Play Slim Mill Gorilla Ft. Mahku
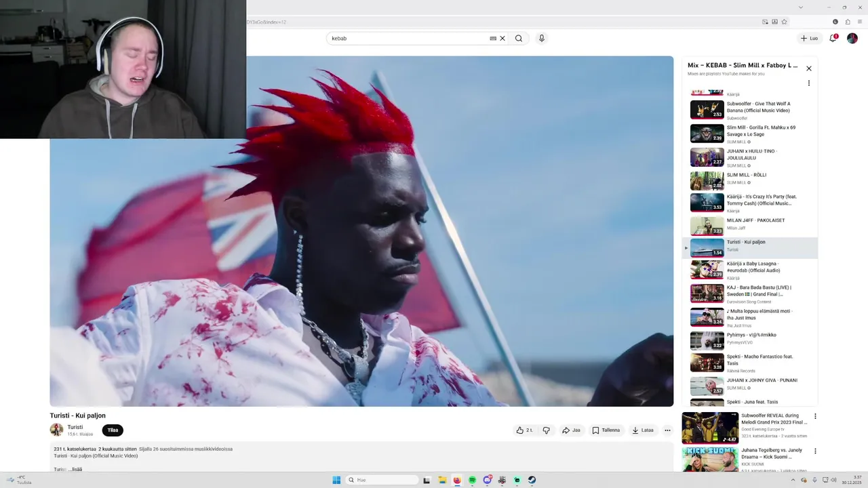Screen dimensions: 868x488 [750, 134]
